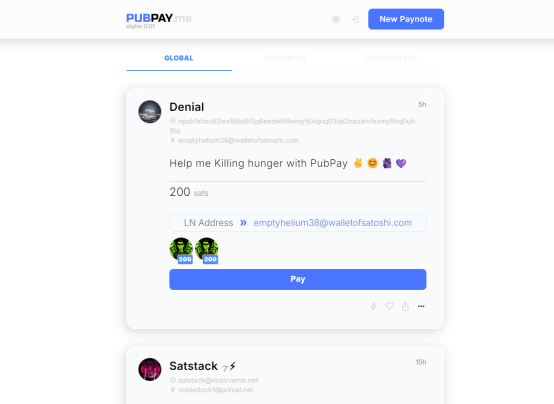The width and height of the screenshot is (554, 404).
Task: Pay Denial's 200 sats paynote
Action: click(x=297, y=279)
